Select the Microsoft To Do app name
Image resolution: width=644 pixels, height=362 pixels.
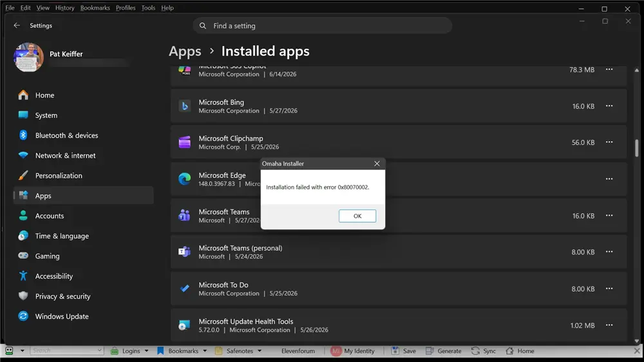click(223, 285)
